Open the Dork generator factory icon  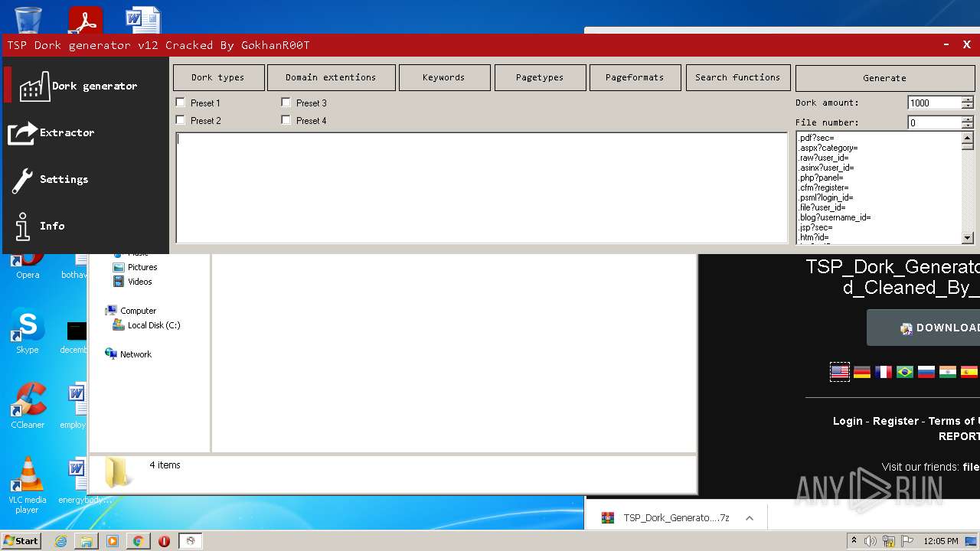click(34, 86)
